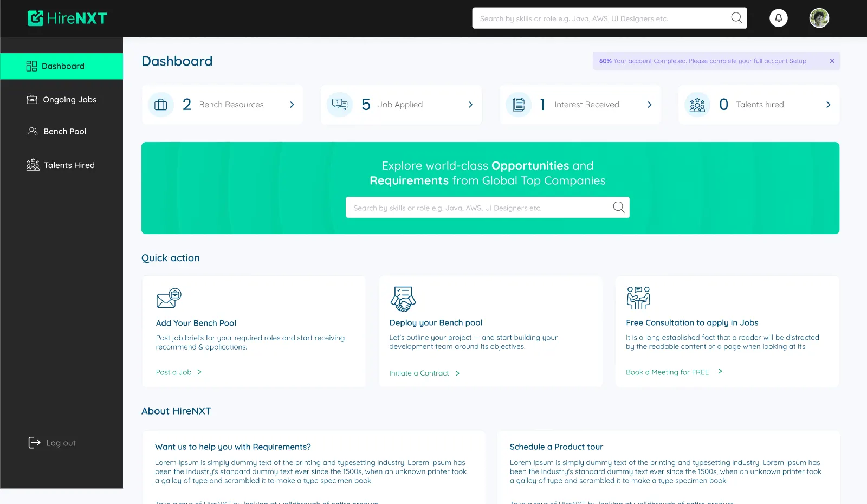Click the Talents Hired group icon
This screenshot has height=504, width=867.
(33, 165)
